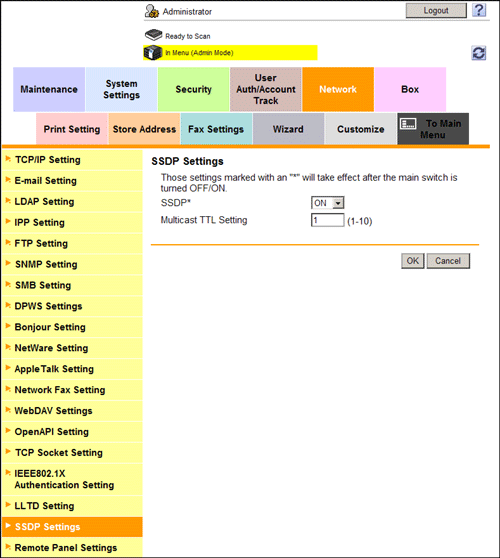Click the Admin Mode device status icon
The image size is (500, 558).
153,53
